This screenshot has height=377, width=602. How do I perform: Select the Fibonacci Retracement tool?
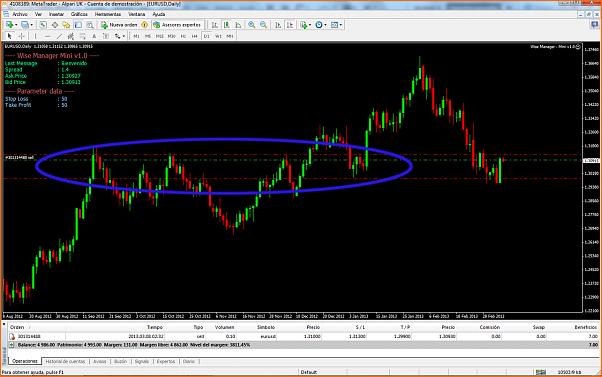(83, 36)
